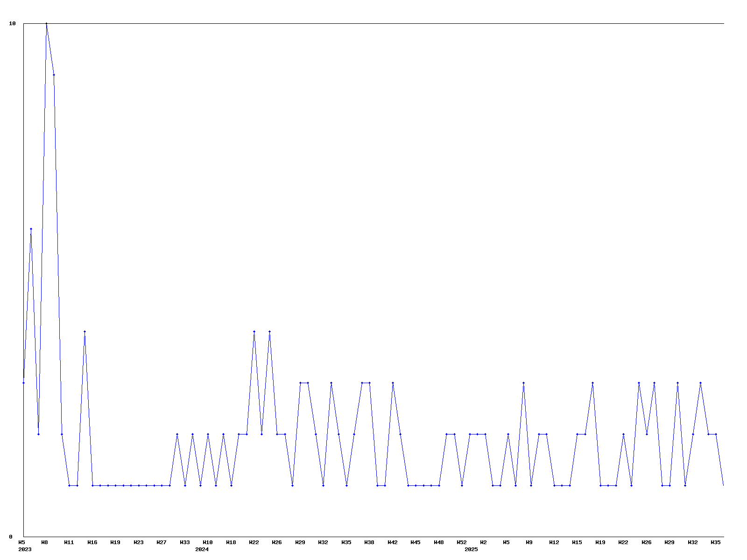The width and height of the screenshot is (747, 560).
Task: Click the W12 x-axis label
Action: [554, 542]
